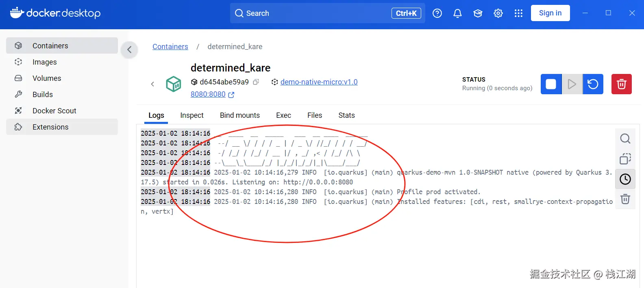This screenshot has width=644, height=288.
Task: Open Volumes in the sidebar
Action: [62, 78]
